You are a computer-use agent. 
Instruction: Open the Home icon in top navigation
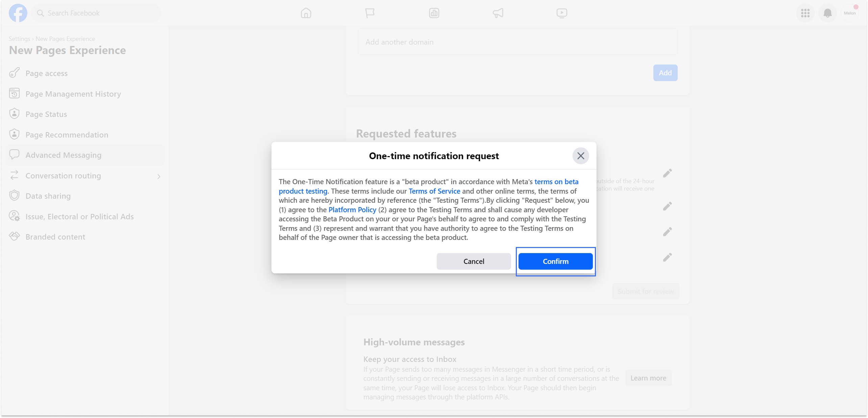[306, 13]
